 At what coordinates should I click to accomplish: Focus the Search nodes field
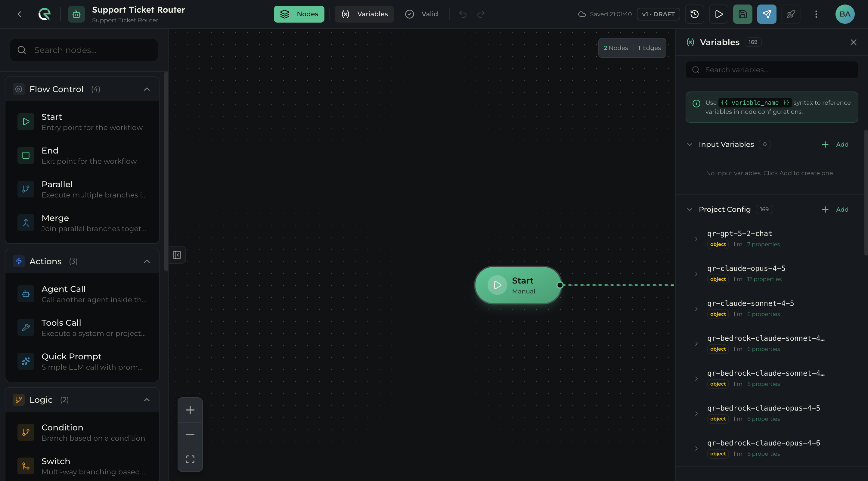tap(84, 50)
